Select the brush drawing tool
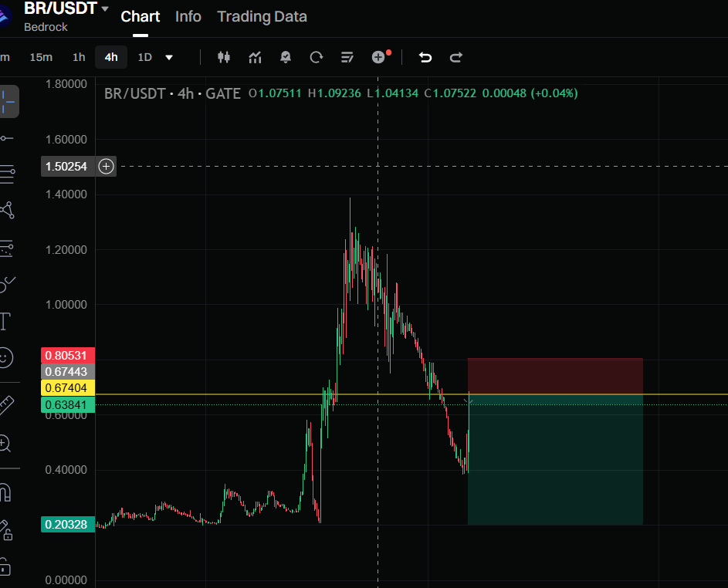Screen dimensions: 728x588 [7, 284]
